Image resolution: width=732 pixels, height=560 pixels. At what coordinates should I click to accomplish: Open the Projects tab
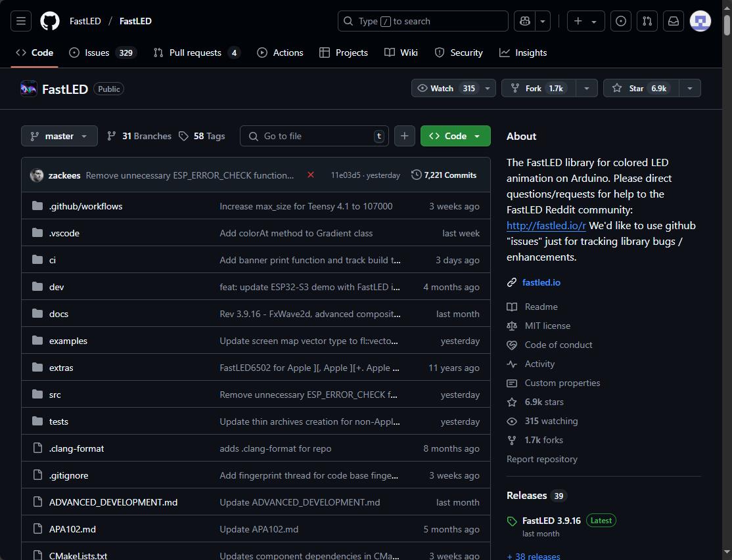344,53
